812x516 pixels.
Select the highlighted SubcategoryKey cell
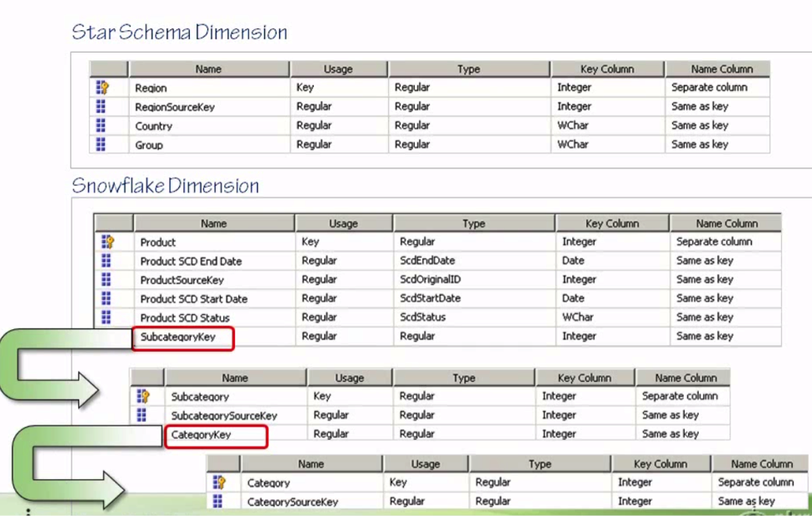pos(183,338)
